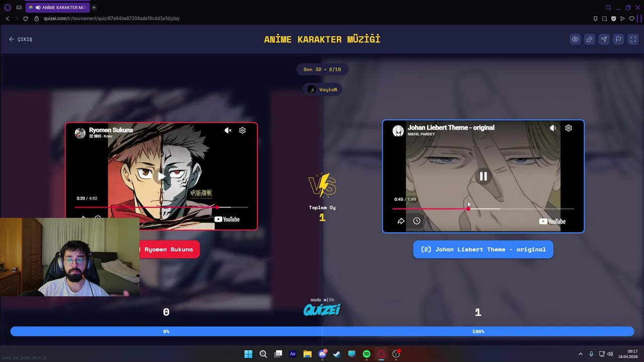Click the Opera menu logo icon

point(7,8)
